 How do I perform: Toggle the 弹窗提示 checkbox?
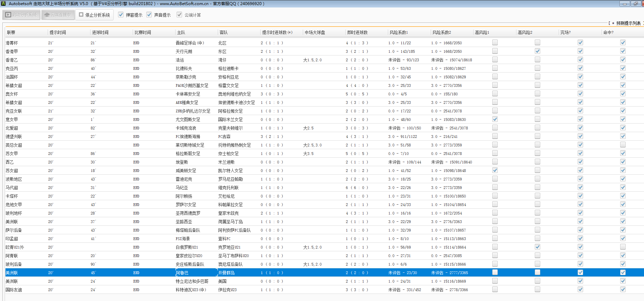coord(121,15)
